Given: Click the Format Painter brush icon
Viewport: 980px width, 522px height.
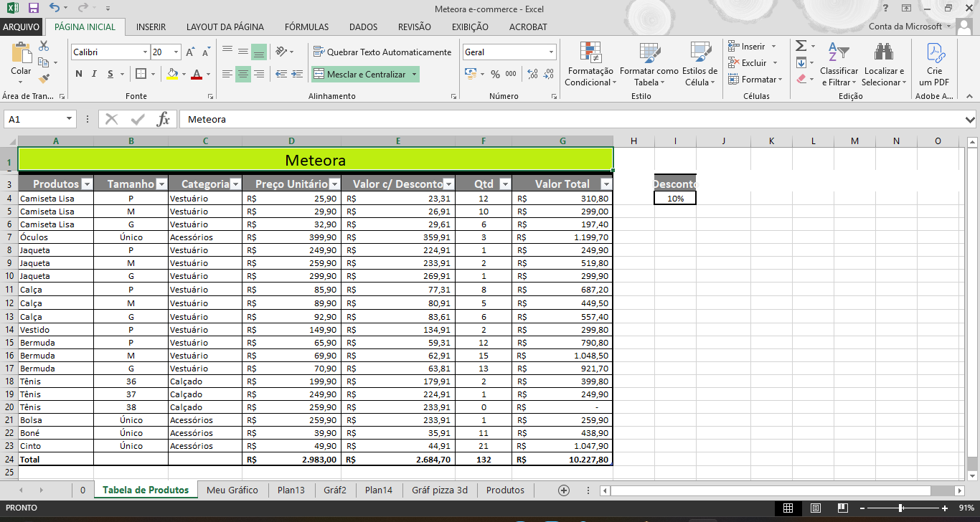Looking at the screenshot, I should pos(44,78).
